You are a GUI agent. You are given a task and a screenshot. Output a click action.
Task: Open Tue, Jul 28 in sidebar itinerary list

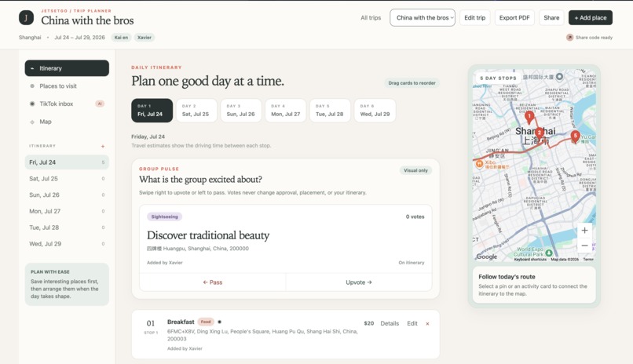tap(67, 227)
